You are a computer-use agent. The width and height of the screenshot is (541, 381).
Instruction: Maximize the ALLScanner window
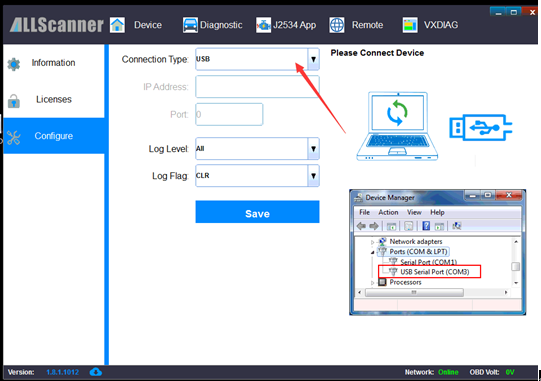[x=513, y=12]
